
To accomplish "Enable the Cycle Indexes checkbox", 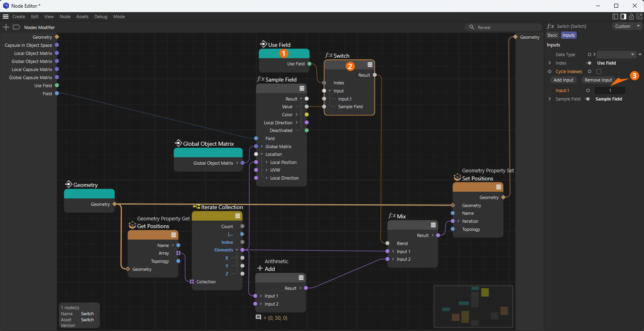I will 599,71.
